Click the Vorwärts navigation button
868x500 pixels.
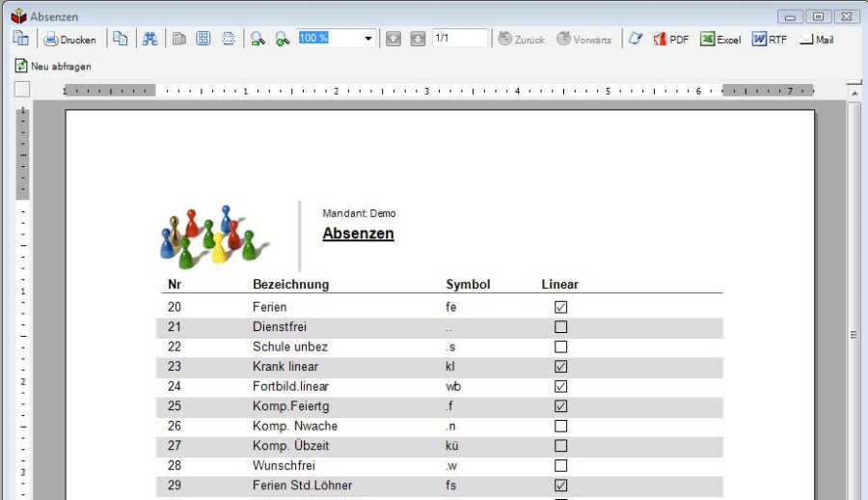pos(584,39)
